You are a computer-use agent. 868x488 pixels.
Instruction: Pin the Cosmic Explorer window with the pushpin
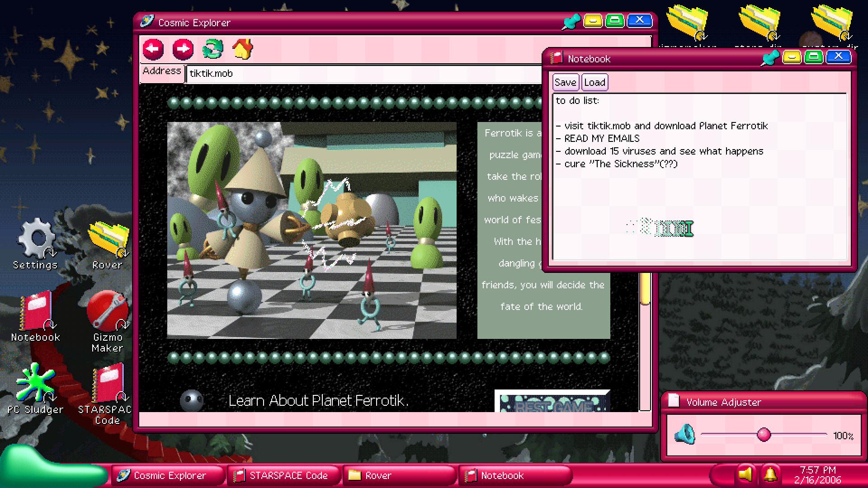(571, 20)
